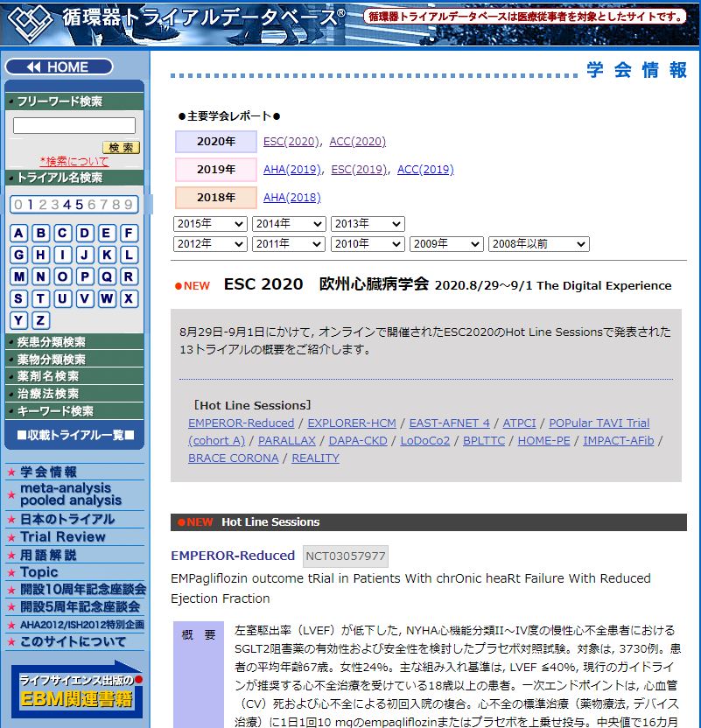Select letter H trial name button
The height and width of the screenshot is (728, 701).
pyautogui.click(x=41, y=255)
